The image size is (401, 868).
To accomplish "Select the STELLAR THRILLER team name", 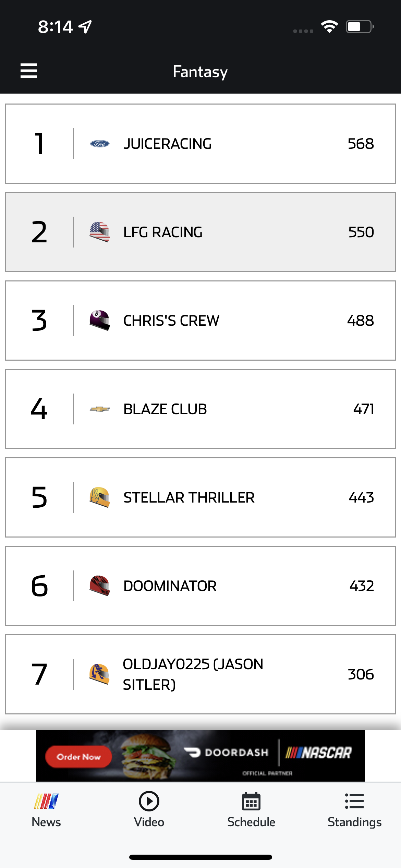I will (x=189, y=497).
